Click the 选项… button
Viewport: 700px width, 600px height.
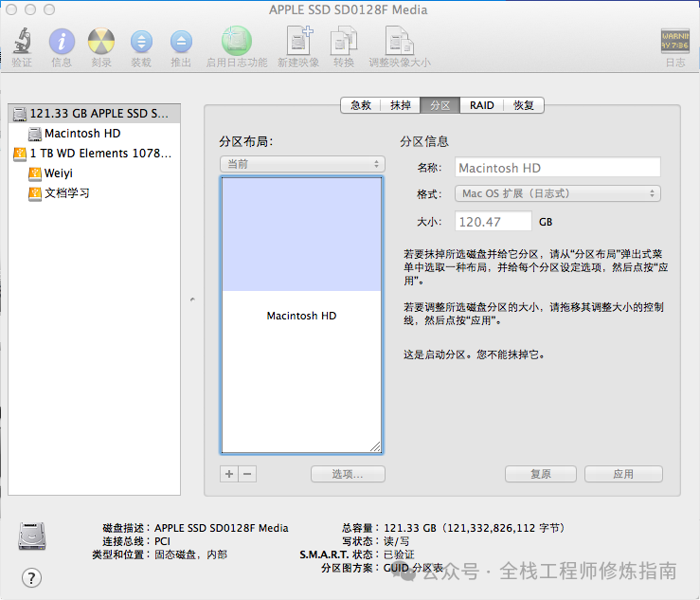[x=348, y=474]
